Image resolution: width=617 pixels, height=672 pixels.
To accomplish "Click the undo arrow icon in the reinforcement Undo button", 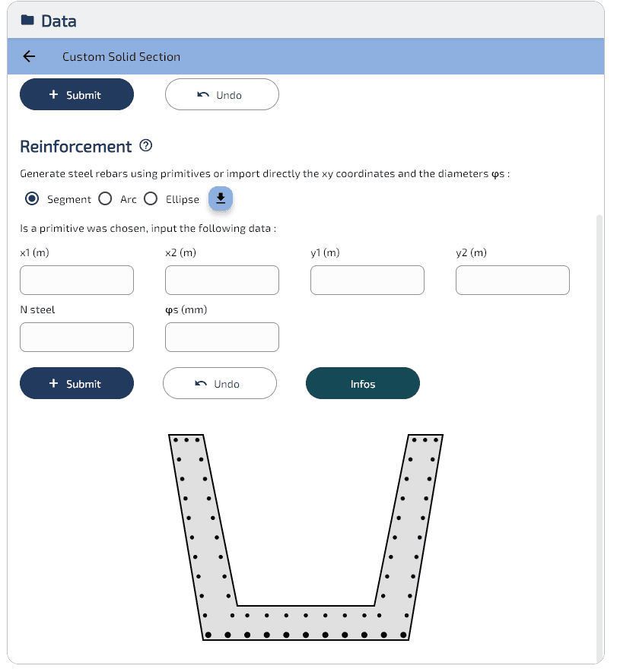I will pyautogui.click(x=201, y=384).
